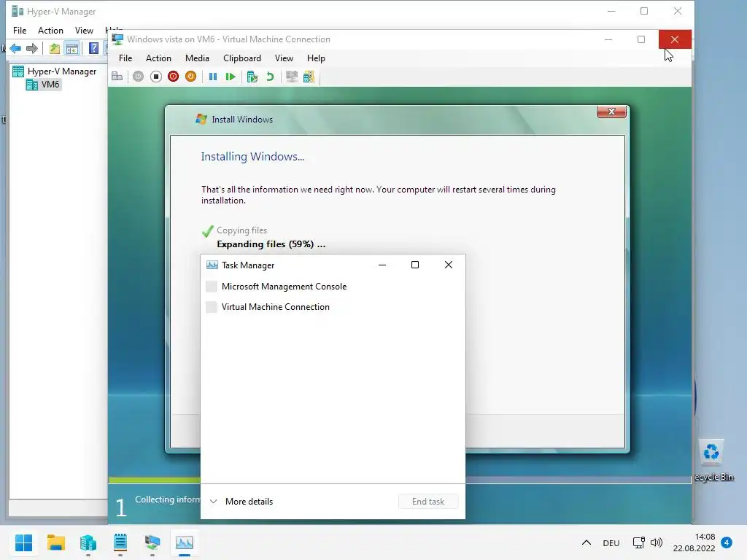Click Task Manager title icon
Image resolution: width=747 pixels, height=560 pixels.
(212, 265)
